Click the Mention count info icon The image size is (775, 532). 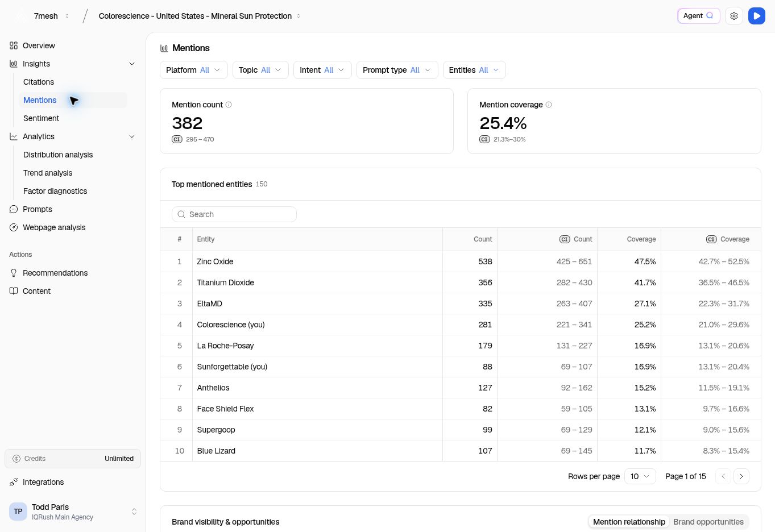(x=229, y=105)
